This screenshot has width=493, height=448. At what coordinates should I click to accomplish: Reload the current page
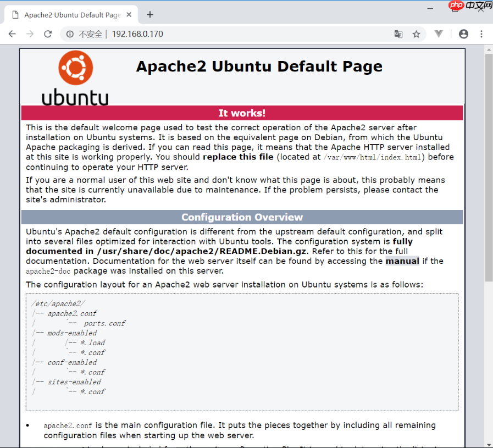[48, 34]
